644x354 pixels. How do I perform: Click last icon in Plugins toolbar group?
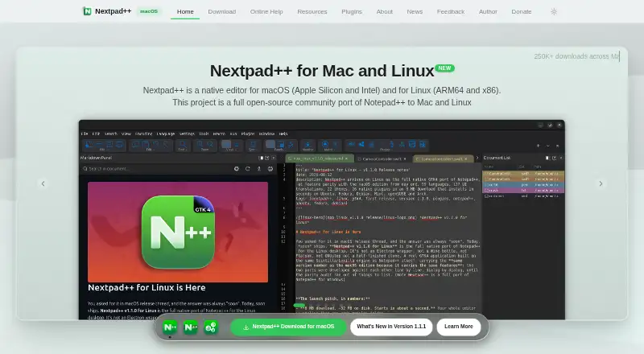tap(422, 144)
